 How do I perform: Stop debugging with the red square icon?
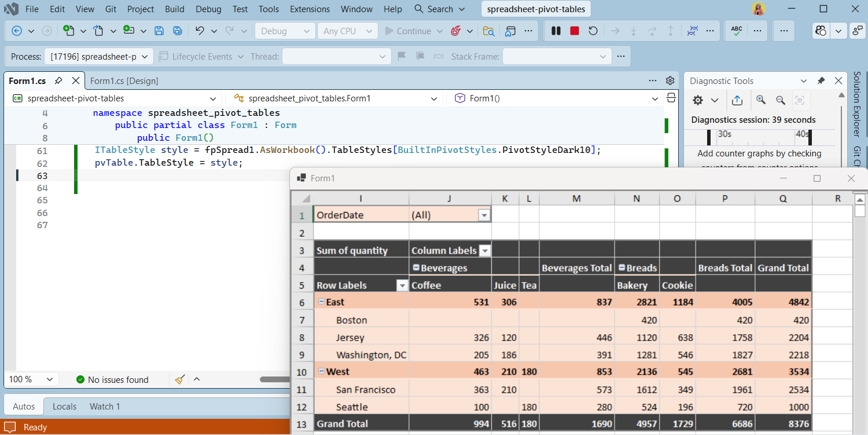(x=574, y=31)
